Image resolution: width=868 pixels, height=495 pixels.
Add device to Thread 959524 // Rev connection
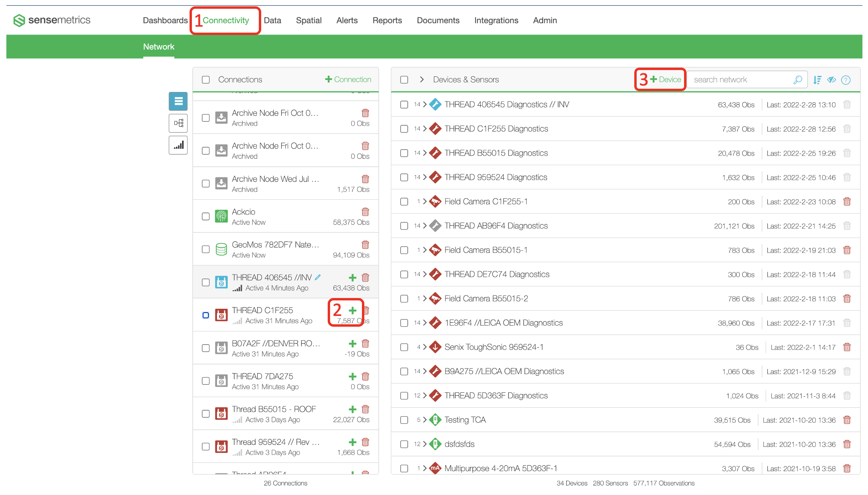pos(352,442)
